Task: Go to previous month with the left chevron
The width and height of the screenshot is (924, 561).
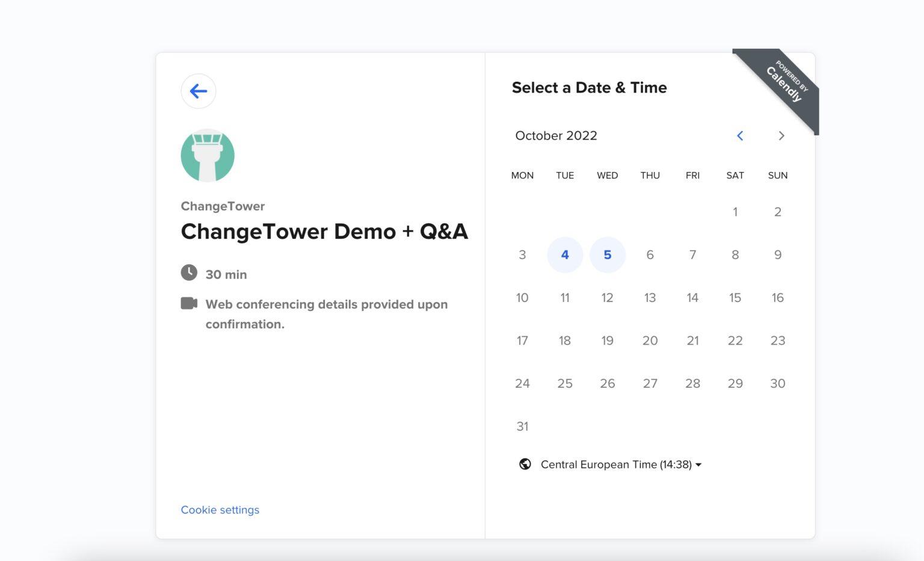Action: click(x=739, y=135)
